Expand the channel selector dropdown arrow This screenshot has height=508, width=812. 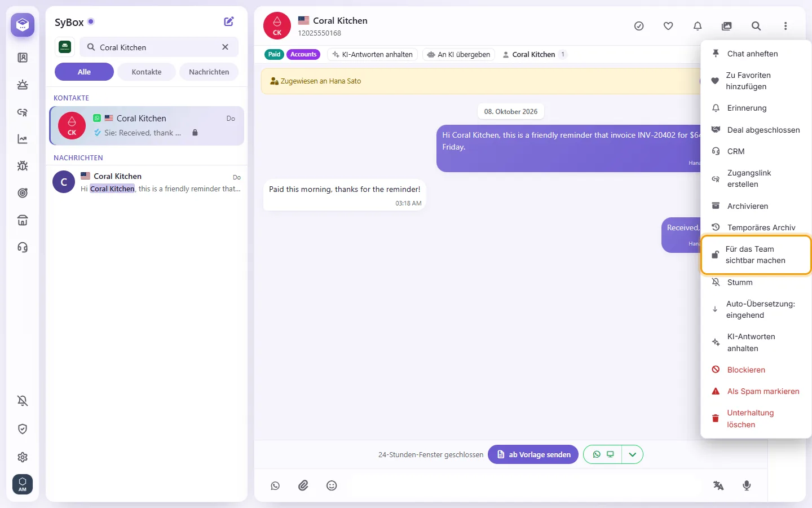(x=633, y=454)
